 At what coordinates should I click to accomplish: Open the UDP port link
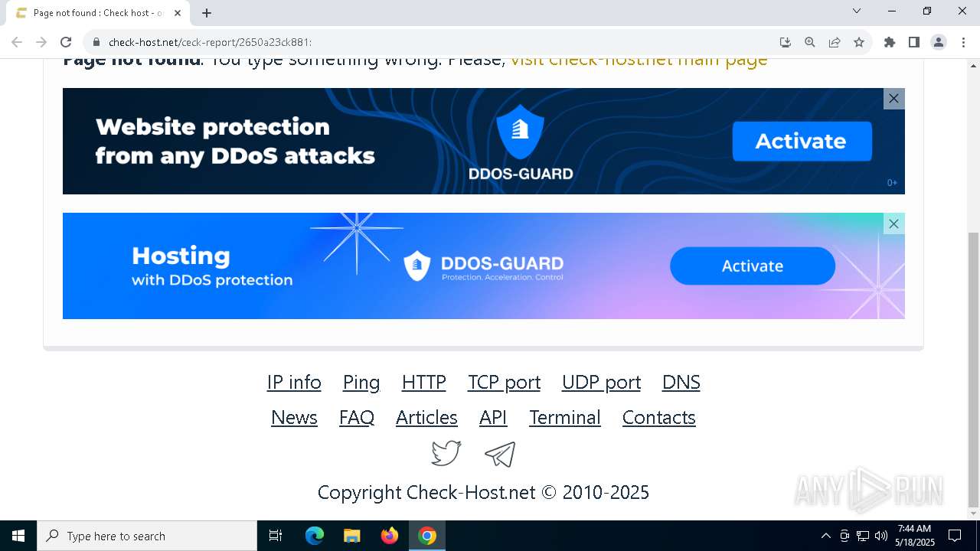coord(602,382)
